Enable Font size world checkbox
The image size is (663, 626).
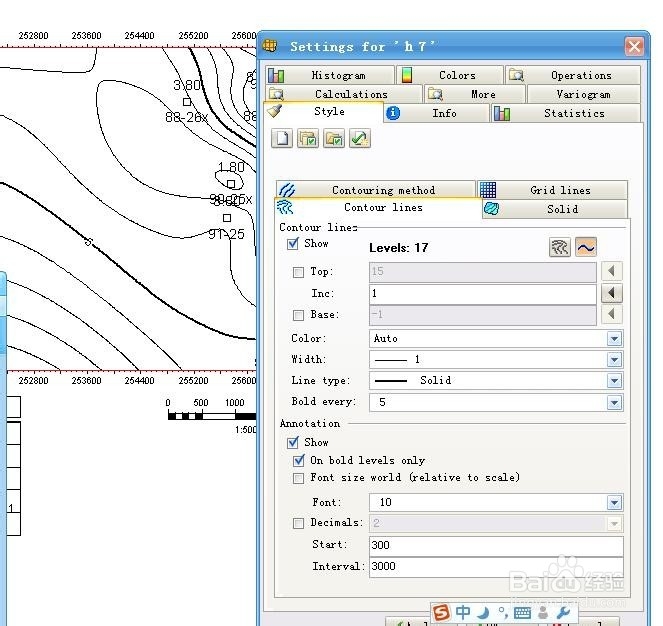click(x=299, y=478)
